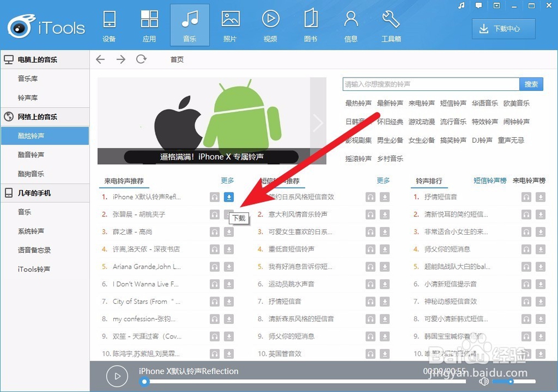Viewport: 558px width, 392px height.
Task: Go forward with the right arrow
Action: coord(121,59)
